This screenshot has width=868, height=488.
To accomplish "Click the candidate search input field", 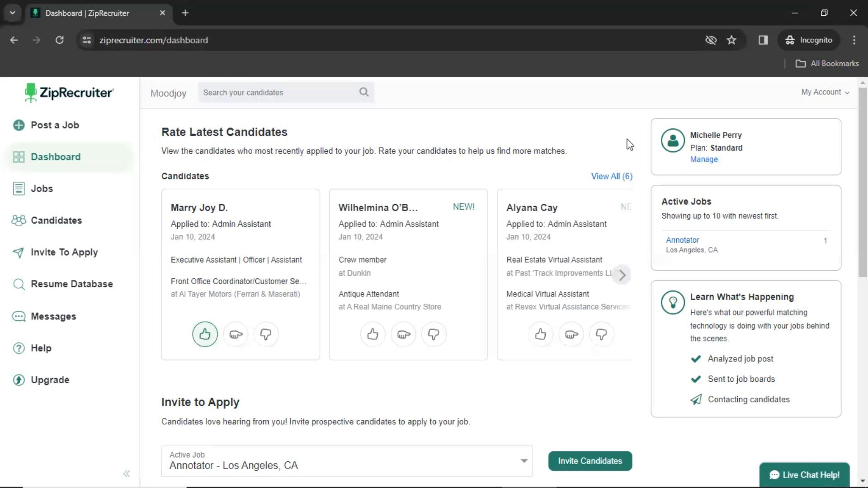I will point(283,92).
